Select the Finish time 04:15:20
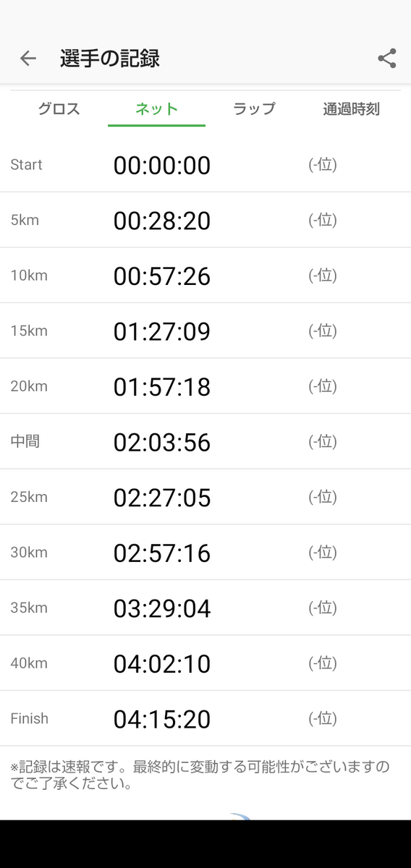Viewport: 411px width, 868px height. (x=162, y=719)
